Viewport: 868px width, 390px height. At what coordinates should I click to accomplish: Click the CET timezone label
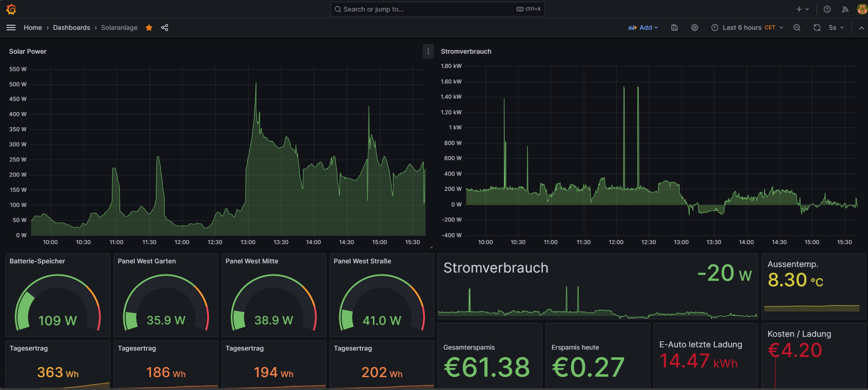pos(770,28)
